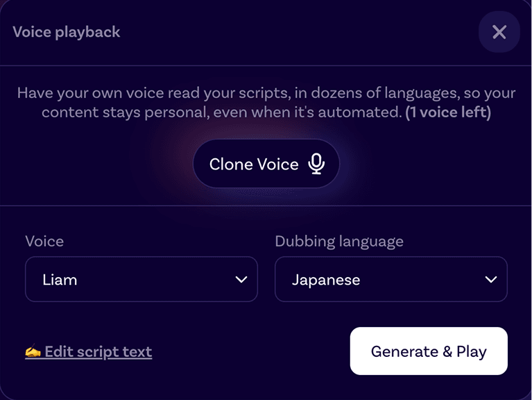Click the Voice playback dialog title

pyautogui.click(x=67, y=32)
